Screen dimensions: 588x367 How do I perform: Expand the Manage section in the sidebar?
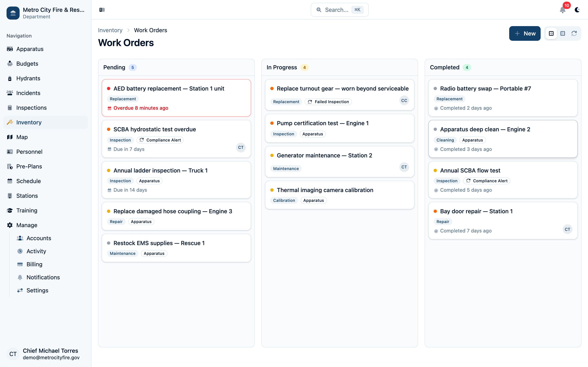coord(27,225)
